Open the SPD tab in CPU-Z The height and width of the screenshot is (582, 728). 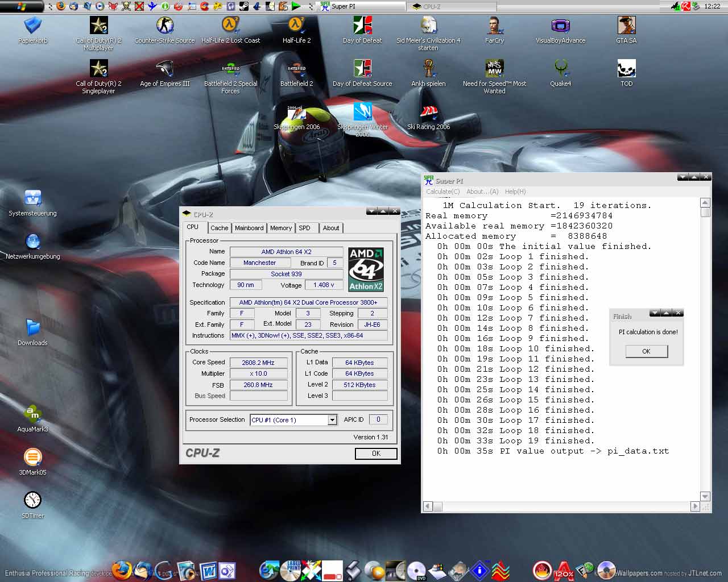(305, 228)
